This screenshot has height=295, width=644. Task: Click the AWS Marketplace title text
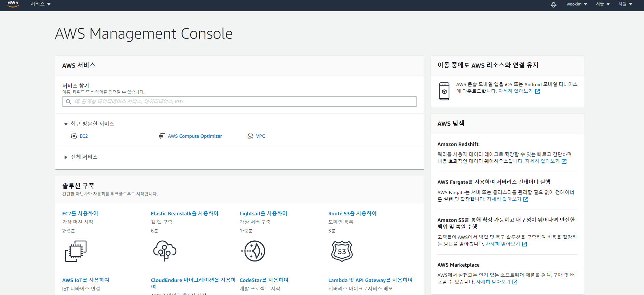point(458,265)
